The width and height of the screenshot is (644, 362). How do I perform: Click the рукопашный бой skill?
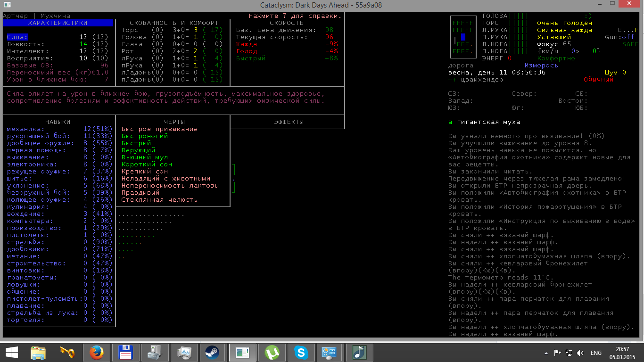[59, 136]
